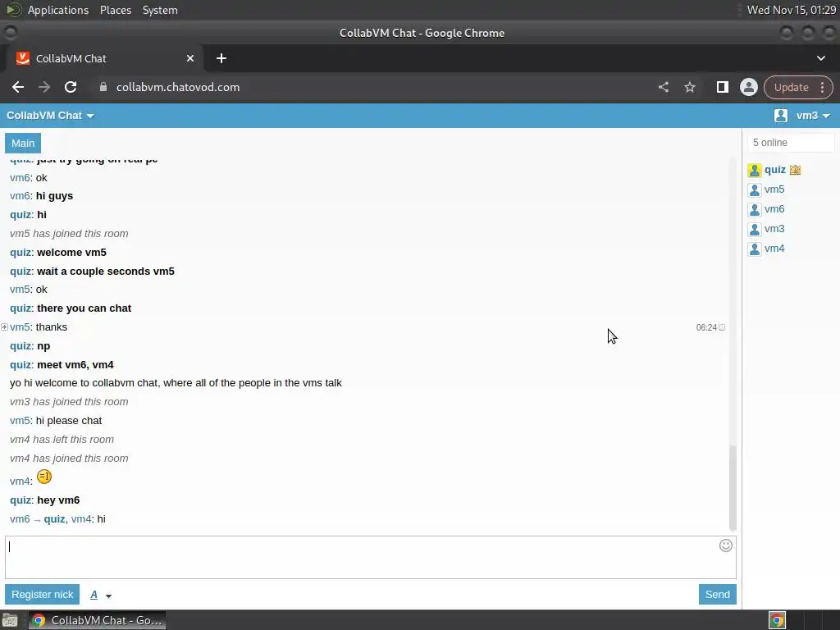The height and width of the screenshot is (630, 840).
Task: Click vm5's avatar icon in online list
Action: [x=755, y=190]
